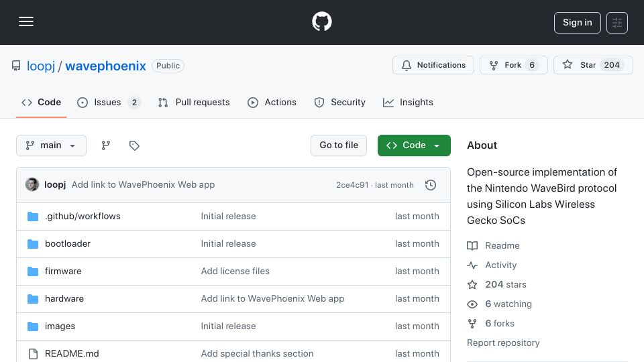
Task: Open loopj's avatar in commit row
Action: pyautogui.click(x=32, y=185)
